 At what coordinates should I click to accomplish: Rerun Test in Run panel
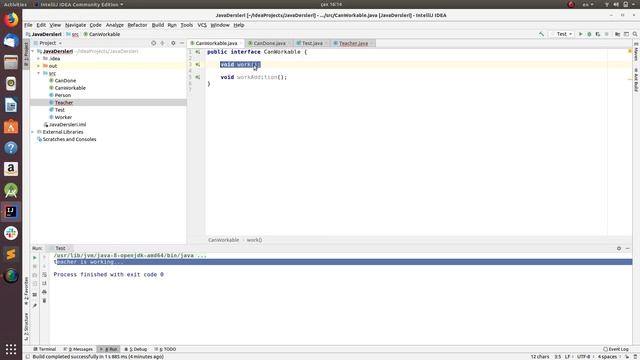pyautogui.click(x=35, y=258)
